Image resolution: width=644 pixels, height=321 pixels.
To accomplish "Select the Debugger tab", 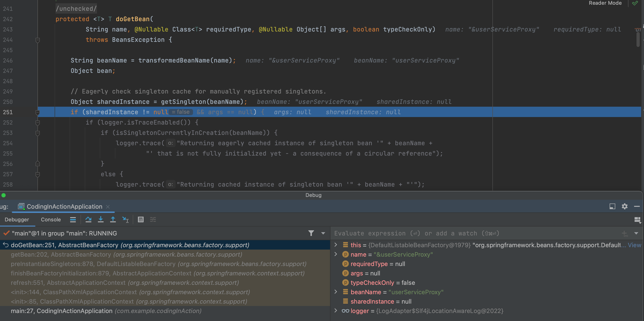I will pos(17,219).
